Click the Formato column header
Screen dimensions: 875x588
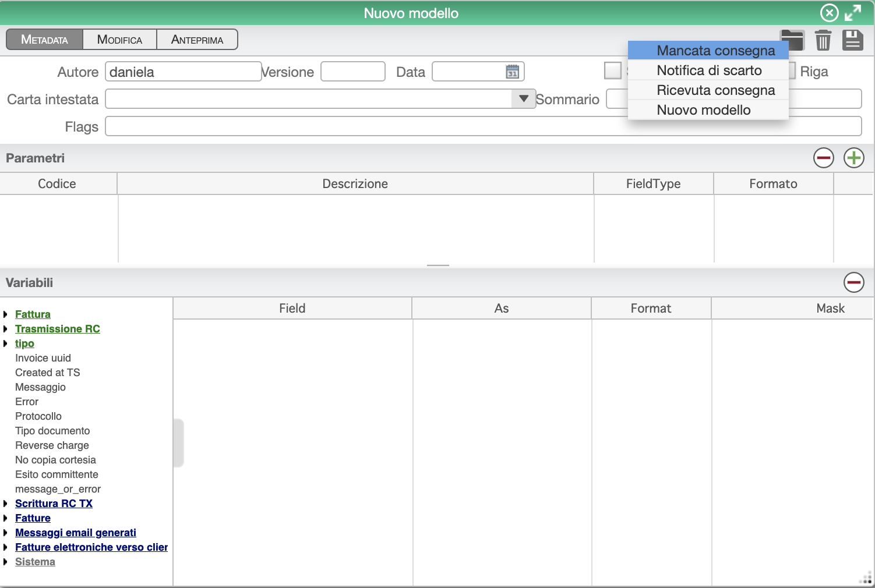coord(773,184)
